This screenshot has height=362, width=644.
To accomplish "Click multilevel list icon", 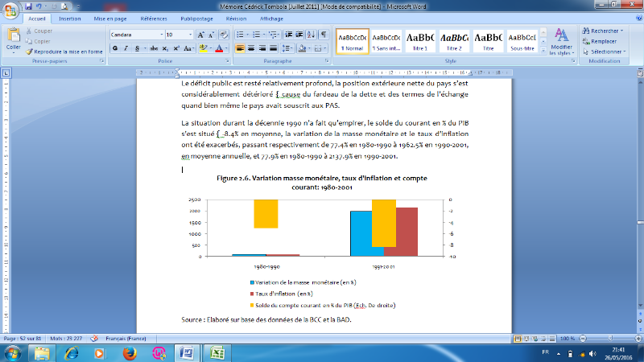I will (272, 35).
